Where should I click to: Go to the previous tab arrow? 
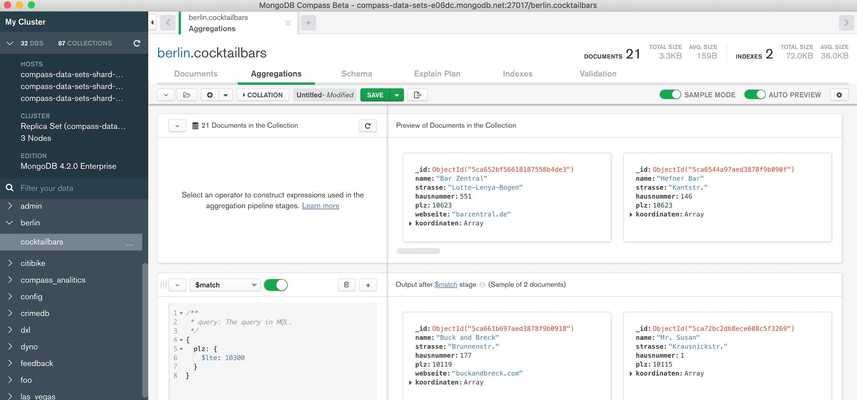168,23
